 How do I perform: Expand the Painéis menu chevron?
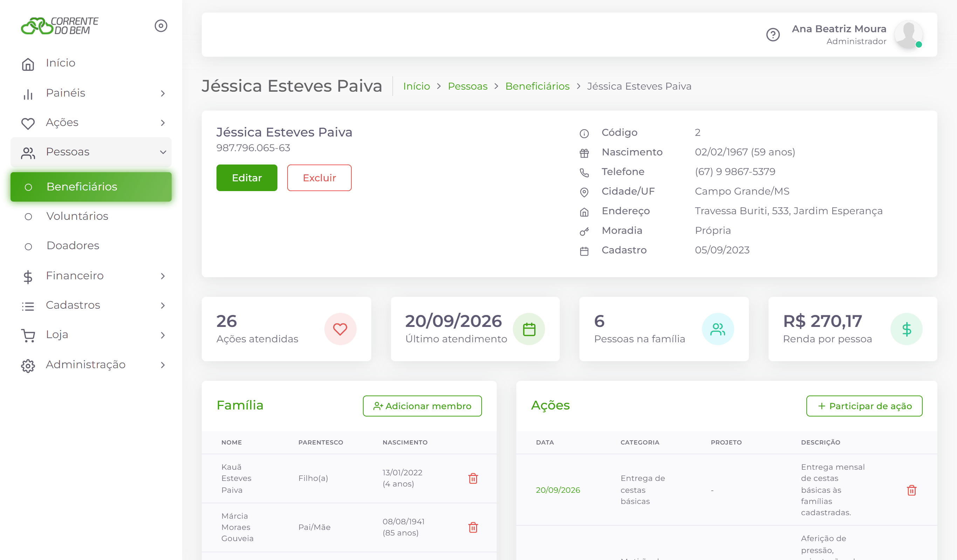point(163,93)
